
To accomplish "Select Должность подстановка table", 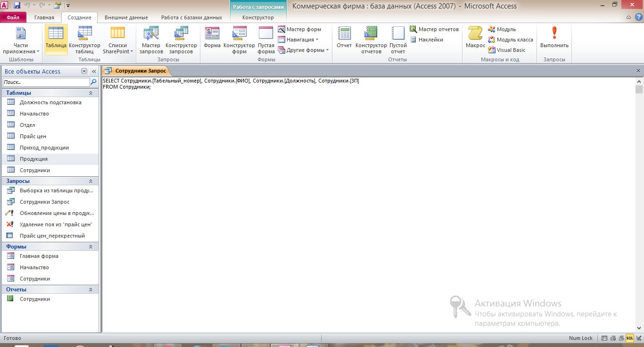I will (50, 102).
